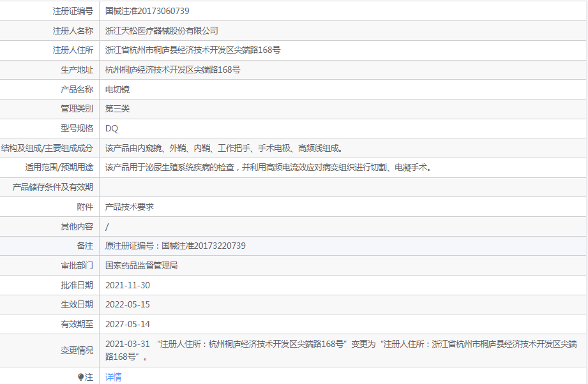Open the 详情 link in the 注 row
Image resolution: width=588 pixels, height=384 pixels.
pyautogui.click(x=113, y=377)
